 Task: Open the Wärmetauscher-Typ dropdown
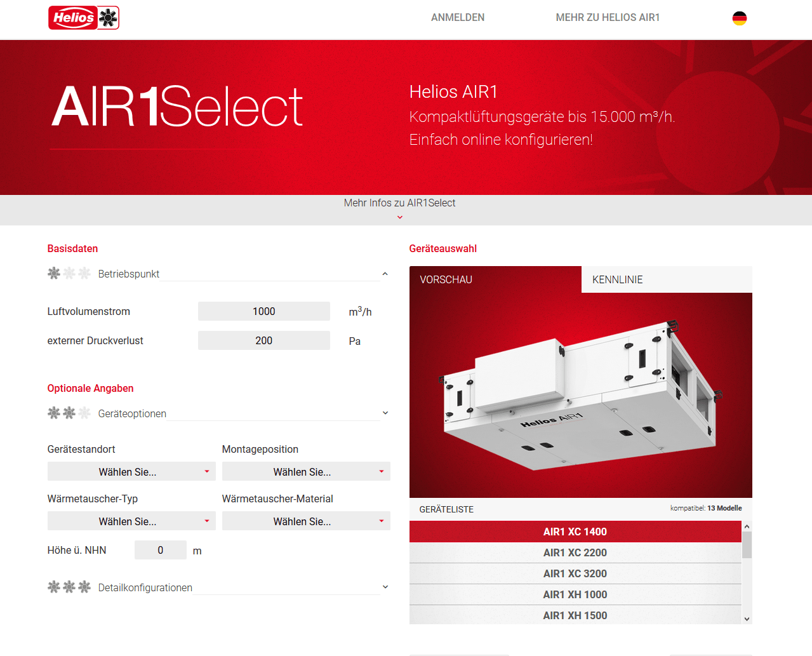pyautogui.click(x=131, y=521)
